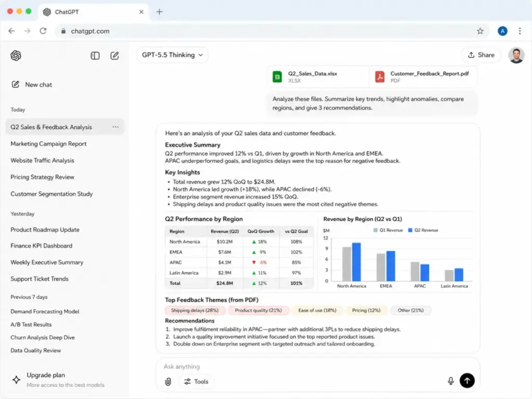Click the black send arrow button
Screen dimensions: 532x399
pos(467,381)
